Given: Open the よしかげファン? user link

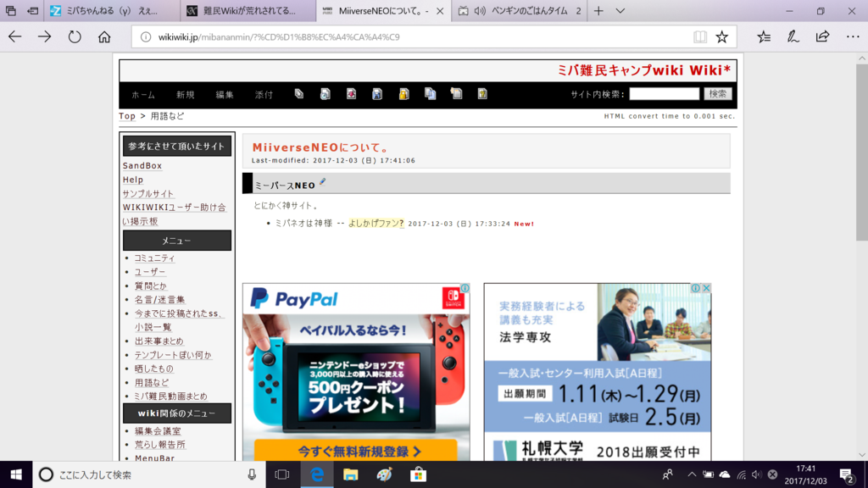Looking at the screenshot, I should 376,224.
